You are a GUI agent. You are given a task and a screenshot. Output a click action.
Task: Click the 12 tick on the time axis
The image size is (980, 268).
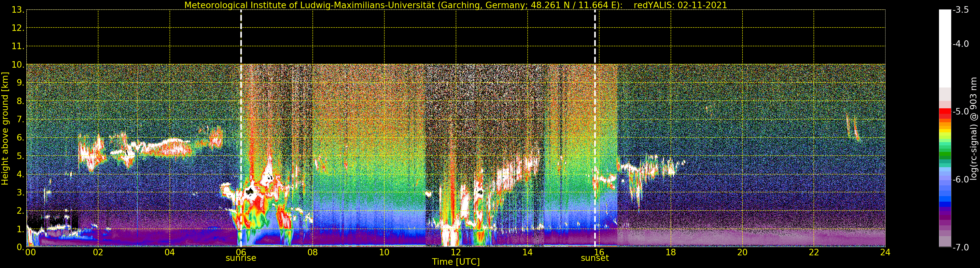(456, 252)
